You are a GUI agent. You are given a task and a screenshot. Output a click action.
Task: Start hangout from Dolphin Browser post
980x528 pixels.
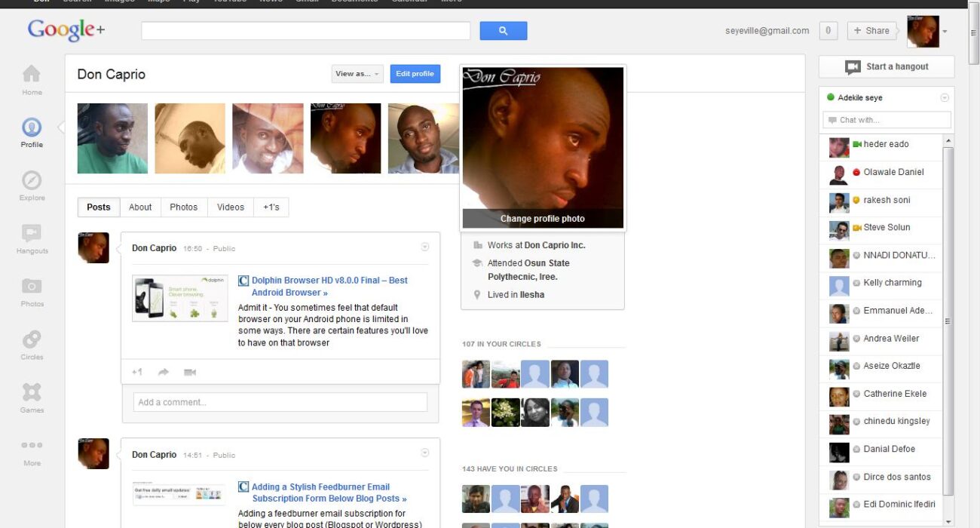190,372
